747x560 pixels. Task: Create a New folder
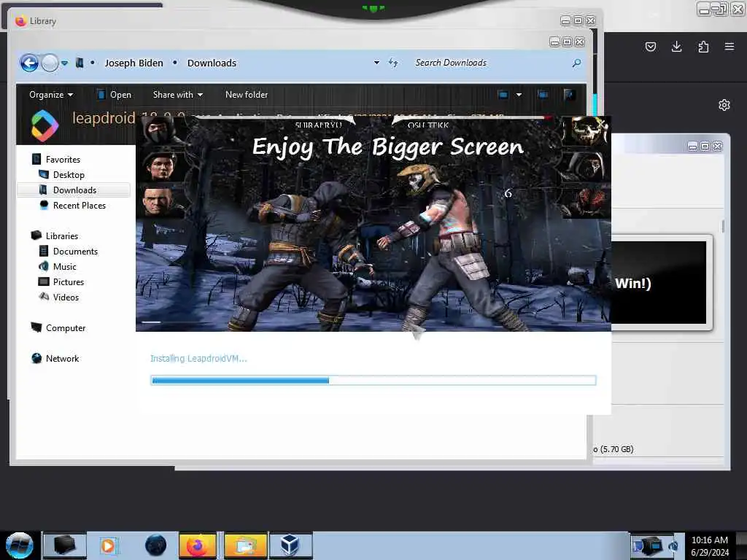pyautogui.click(x=247, y=95)
